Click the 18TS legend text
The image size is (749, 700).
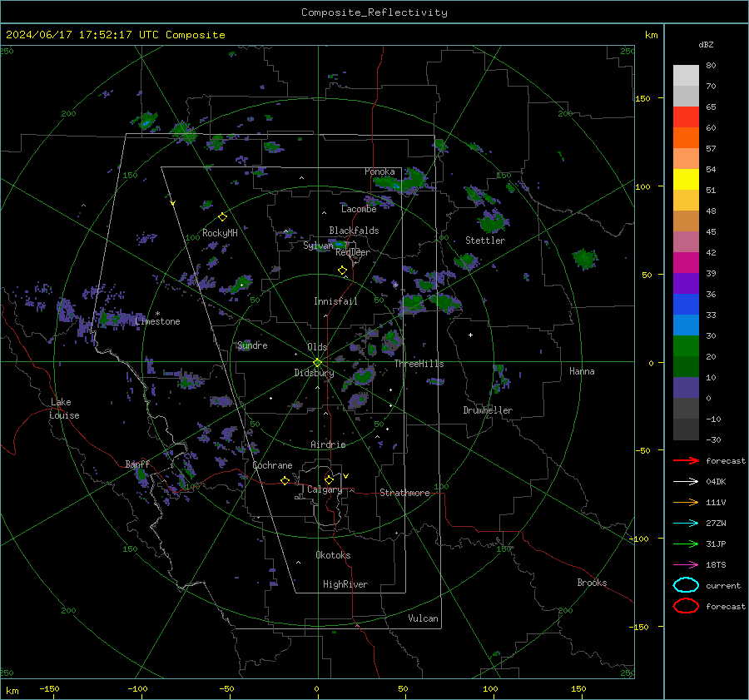[716, 565]
